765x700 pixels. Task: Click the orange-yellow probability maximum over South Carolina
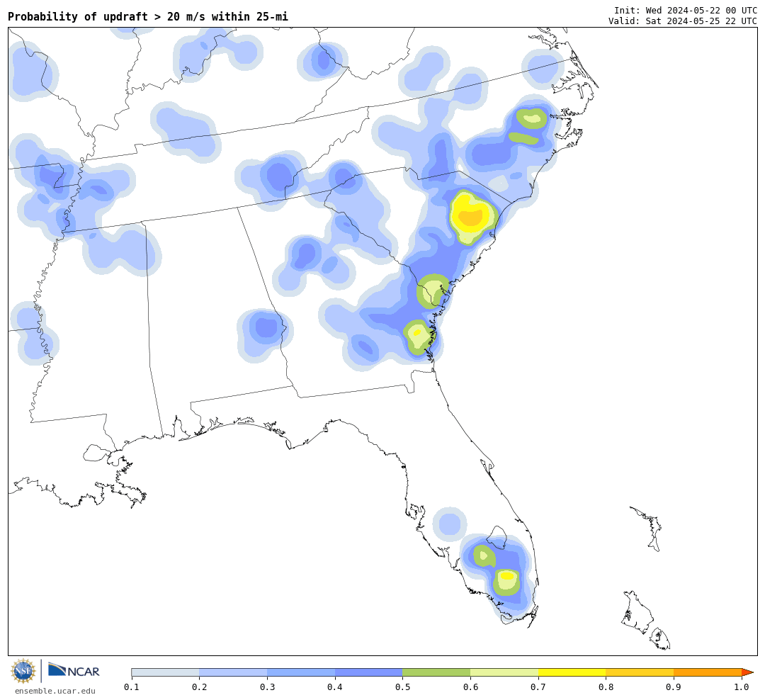pos(471,218)
